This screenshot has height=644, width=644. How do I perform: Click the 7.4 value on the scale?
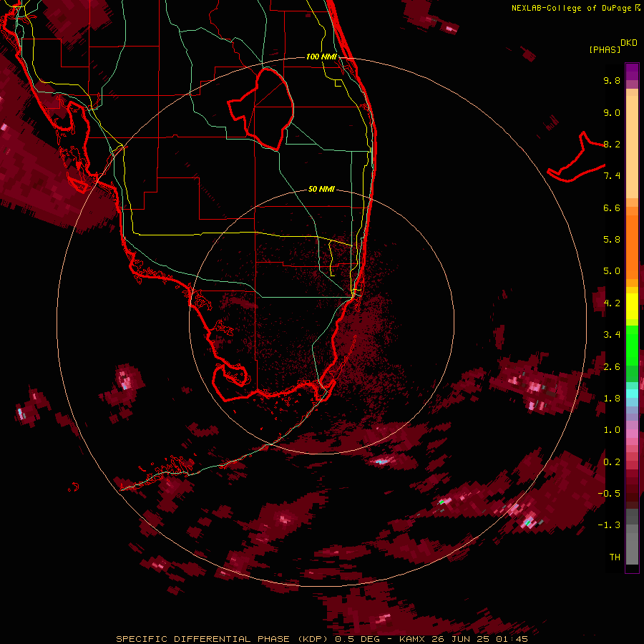612,176
